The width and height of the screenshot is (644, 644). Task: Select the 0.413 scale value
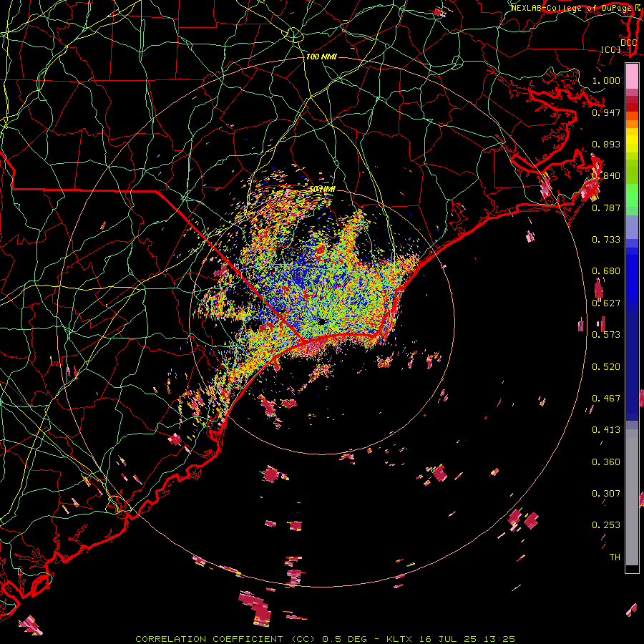pyautogui.click(x=606, y=430)
